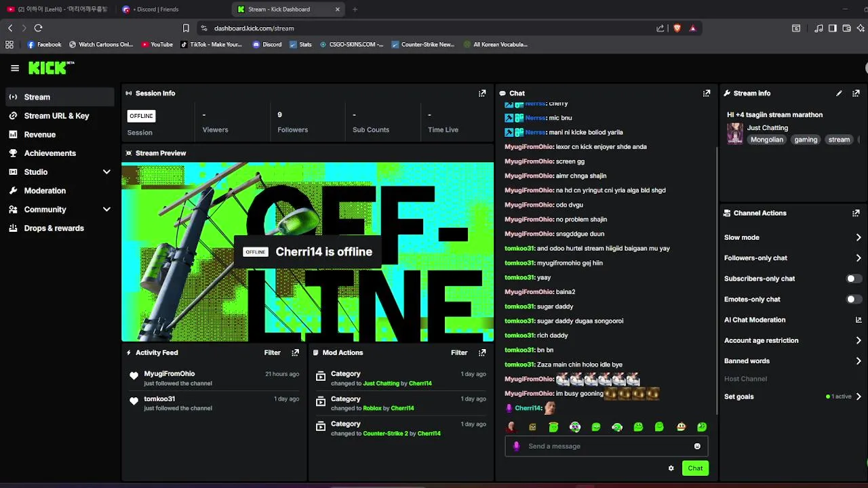Open chat settings gear icon

[x=671, y=468]
